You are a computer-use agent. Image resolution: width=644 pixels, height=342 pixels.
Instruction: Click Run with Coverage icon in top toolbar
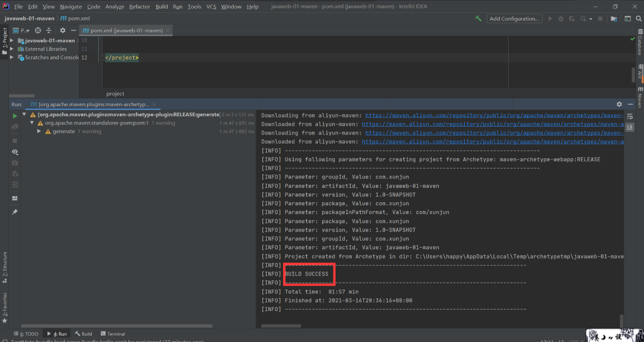pos(572,19)
